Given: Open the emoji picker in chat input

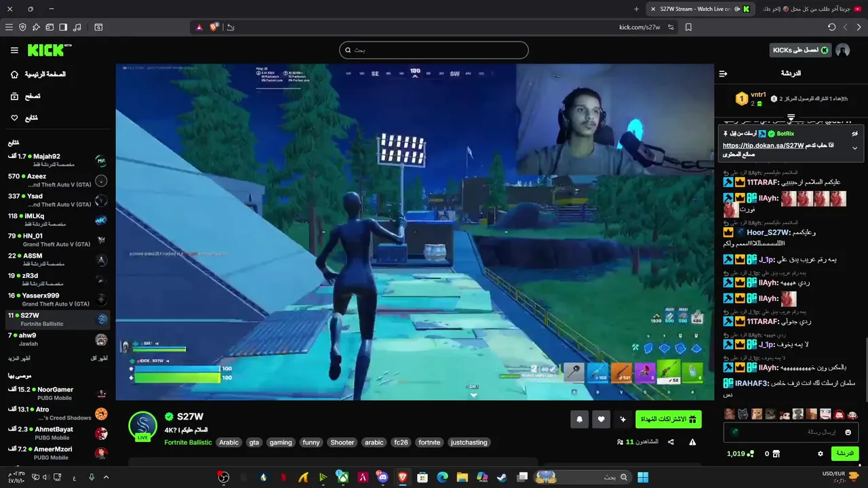Looking at the screenshot, I should pos(848,432).
